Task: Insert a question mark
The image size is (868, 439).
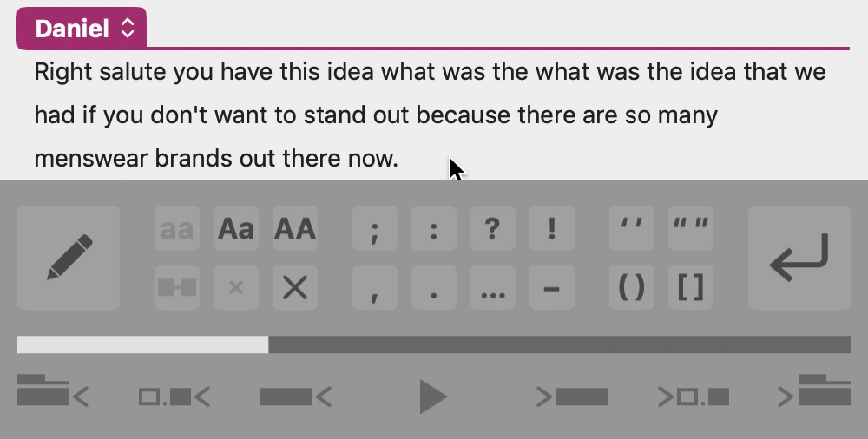Action: (493, 229)
